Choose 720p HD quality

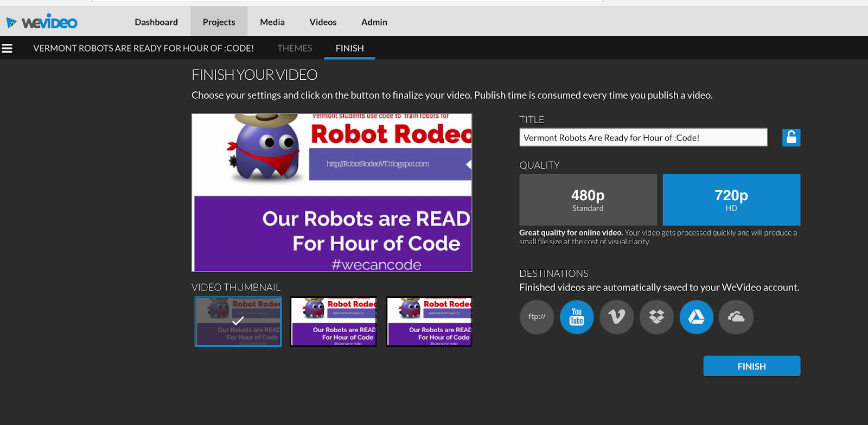pyautogui.click(x=731, y=200)
